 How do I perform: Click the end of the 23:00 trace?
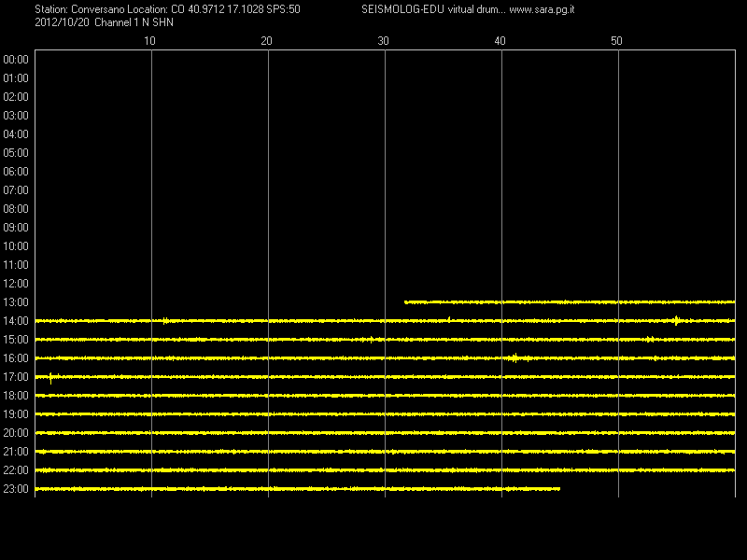coord(558,488)
